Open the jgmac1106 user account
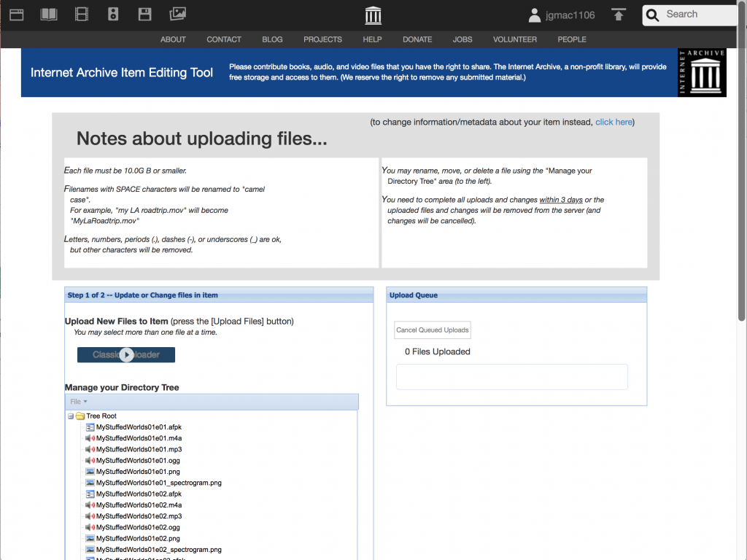This screenshot has height=560, width=747. pyautogui.click(x=562, y=15)
